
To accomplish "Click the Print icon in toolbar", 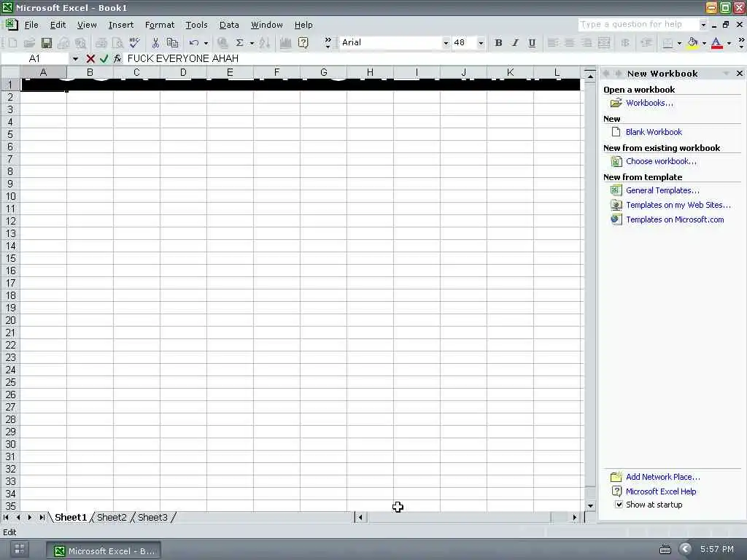I will [x=101, y=43].
